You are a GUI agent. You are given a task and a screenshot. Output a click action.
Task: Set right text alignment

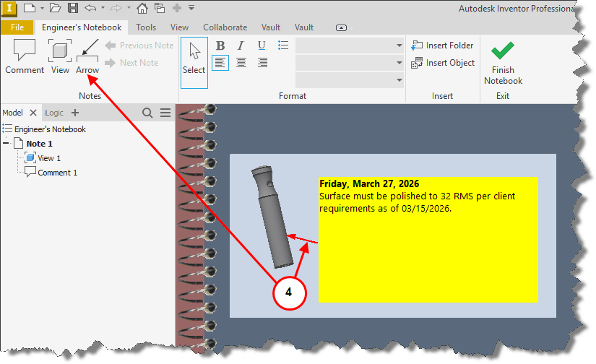[x=262, y=62]
